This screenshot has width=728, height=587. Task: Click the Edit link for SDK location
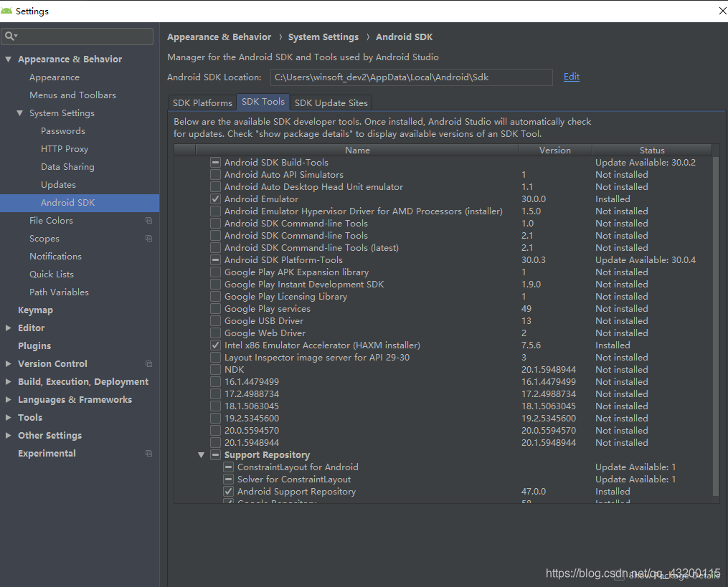[571, 77]
